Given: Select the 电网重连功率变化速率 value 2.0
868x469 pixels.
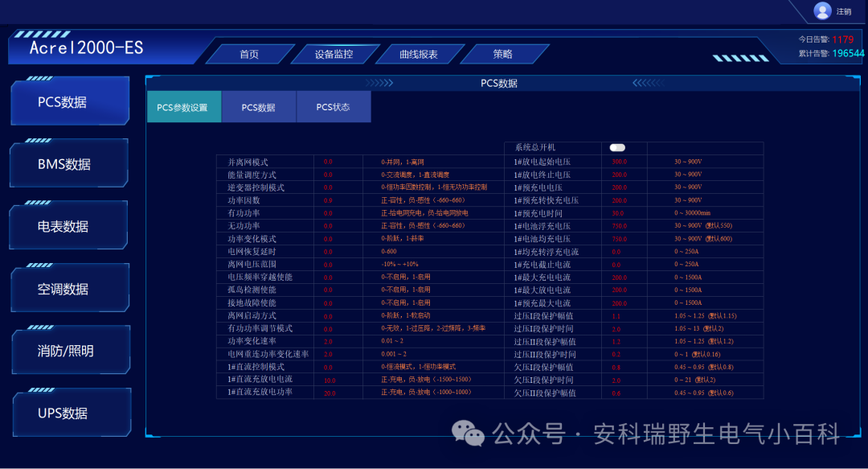Looking at the screenshot, I should click(x=328, y=354).
